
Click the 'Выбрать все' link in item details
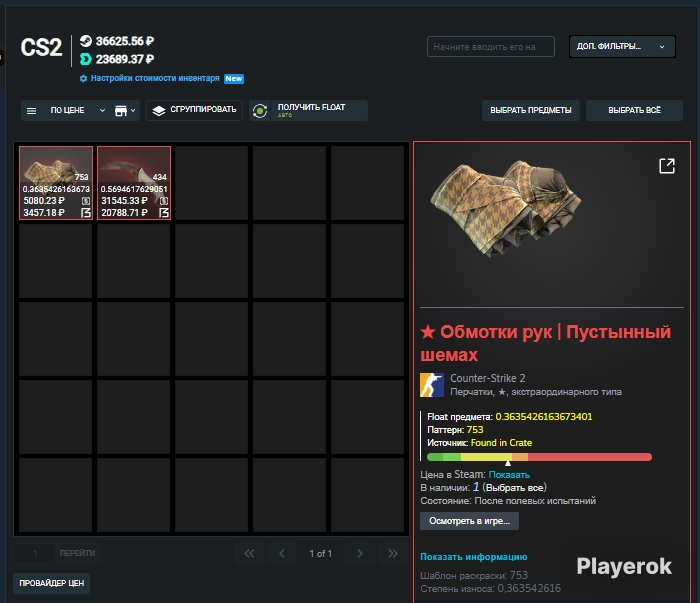[514, 487]
